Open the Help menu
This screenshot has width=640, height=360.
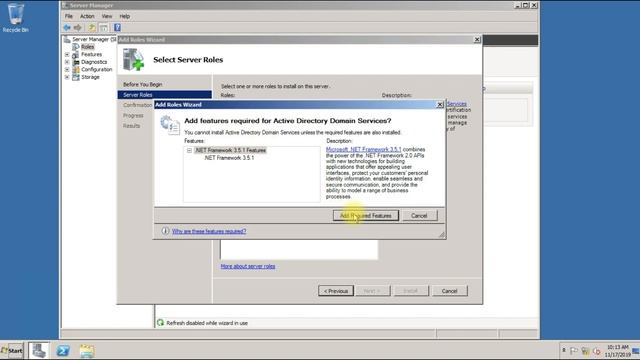(124, 16)
